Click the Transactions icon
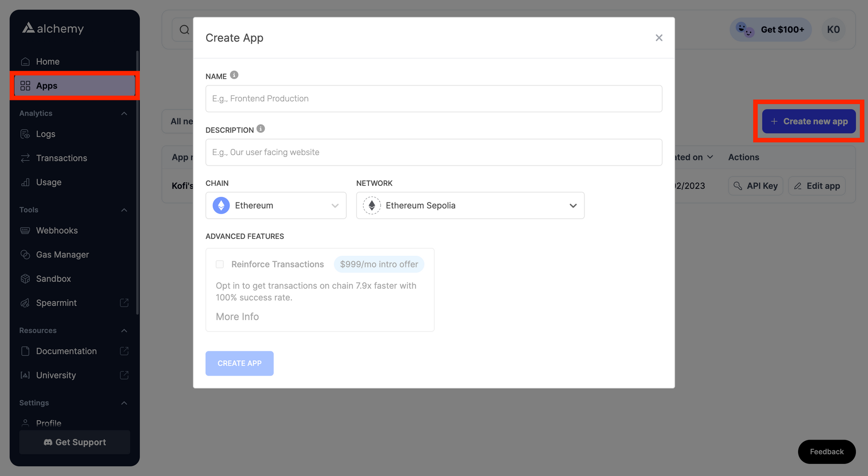This screenshot has width=868, height=476. [x=26, y=158]
